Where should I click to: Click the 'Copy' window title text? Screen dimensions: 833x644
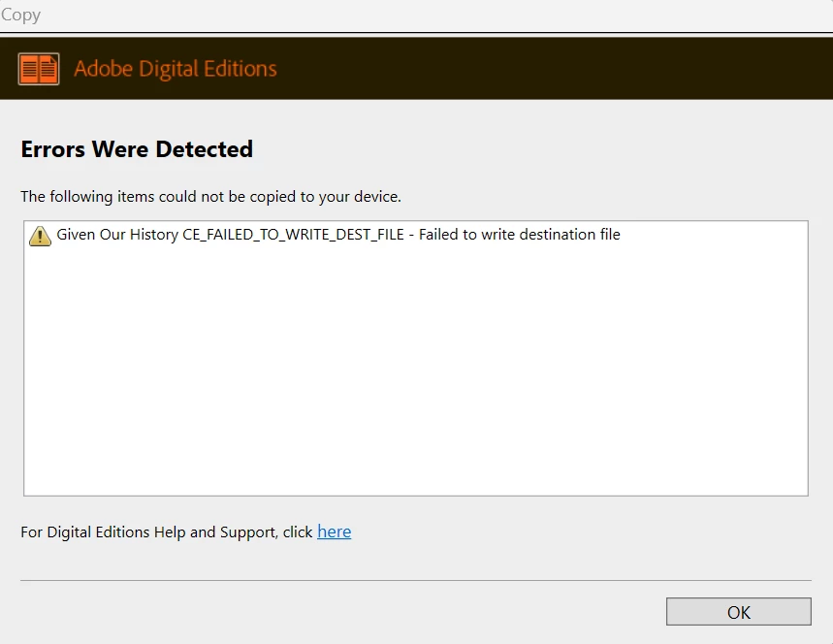[x=20, y=15]
